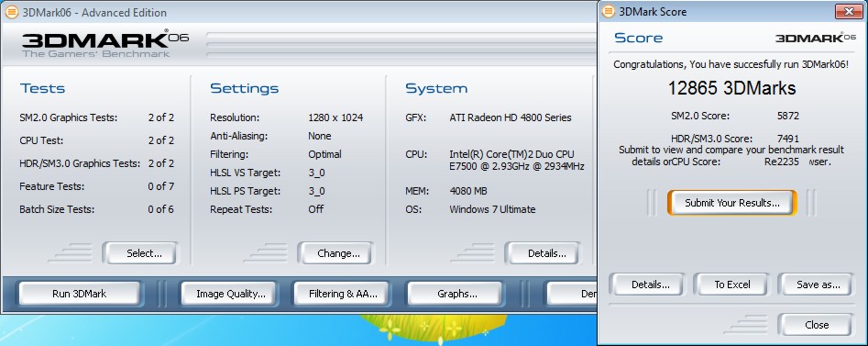Open Image Quality options

tap(231, 294)
